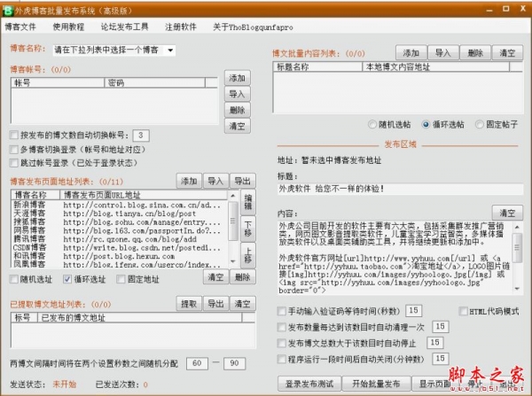Uncheck the 循环选址 checkbox
Image resolution: width=532 pixels, height=396 pixels.
[67, 279]
